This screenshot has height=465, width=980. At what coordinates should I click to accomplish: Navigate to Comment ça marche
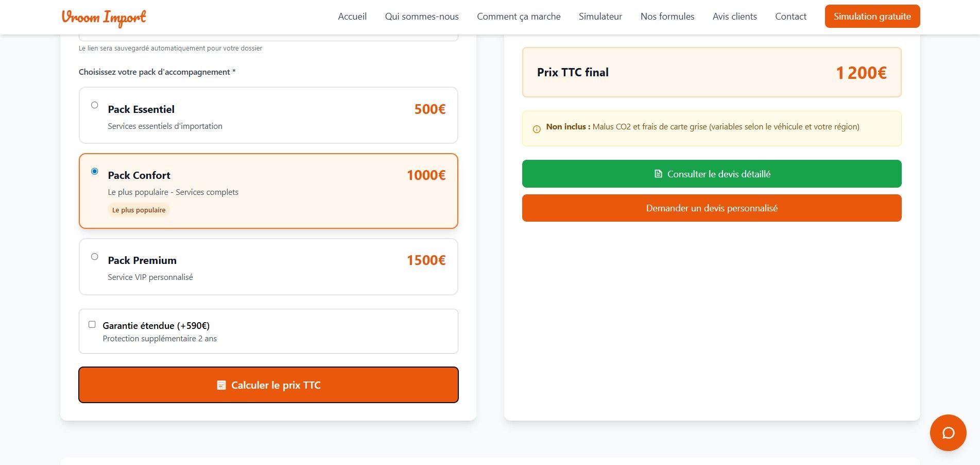click(519, 16)
